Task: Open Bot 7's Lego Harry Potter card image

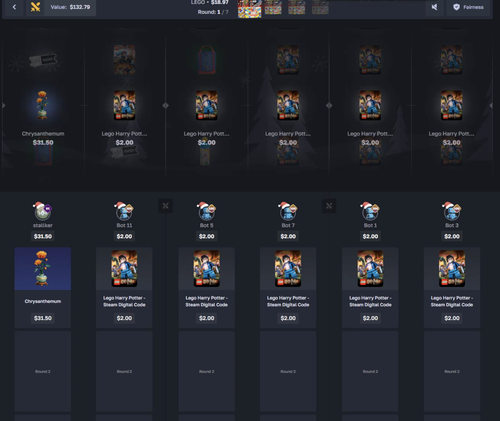Action: point(288,269)
